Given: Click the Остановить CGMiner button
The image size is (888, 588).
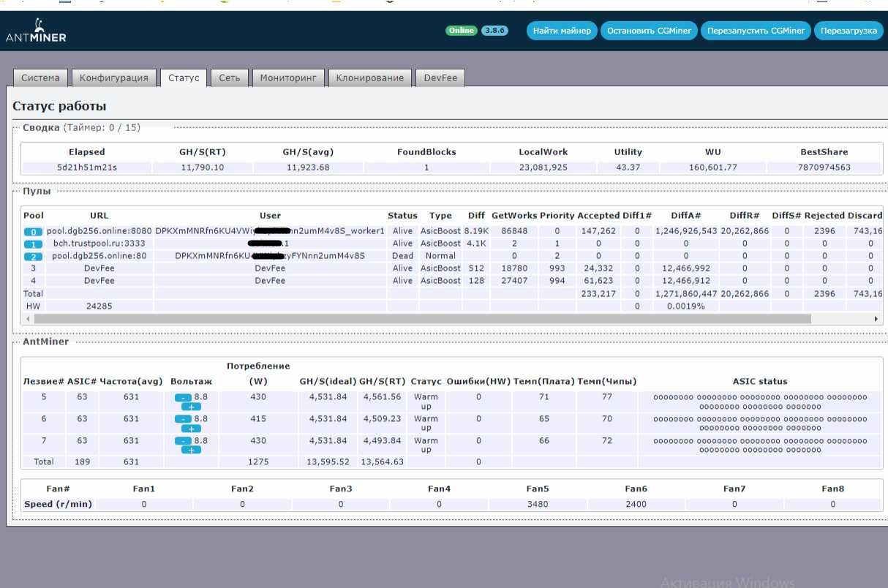Looking at the screenshot, I should click(x=649, y=31).
